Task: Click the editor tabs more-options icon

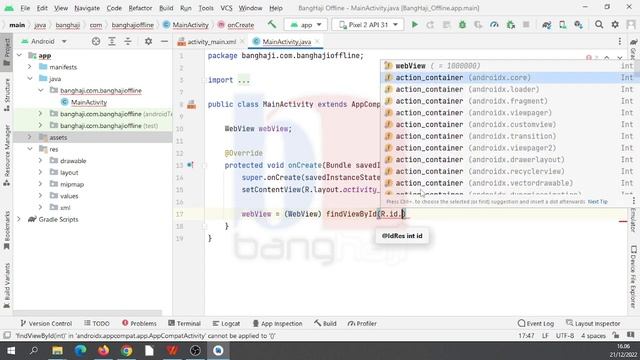Action: pos(620,41)
